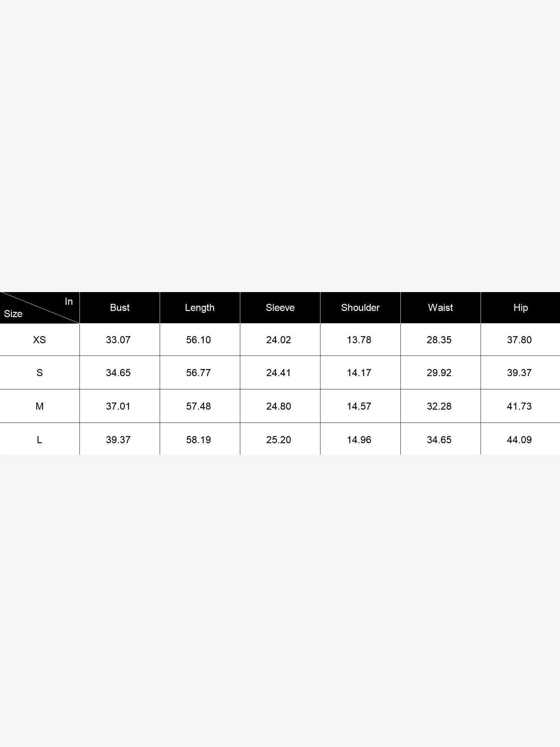The height and width of the screenshot is (747, 560).
Task: Click the Size/In corner header cell
Action: pos(40,307)
